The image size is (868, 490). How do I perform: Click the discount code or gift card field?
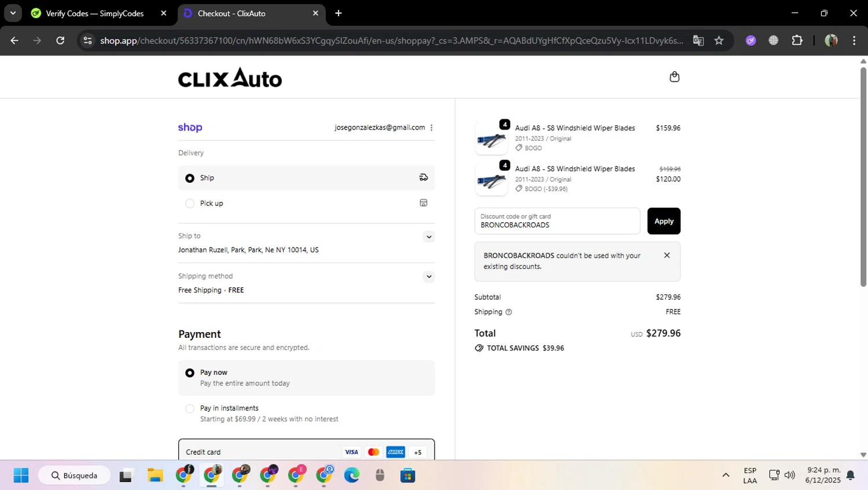557,221
